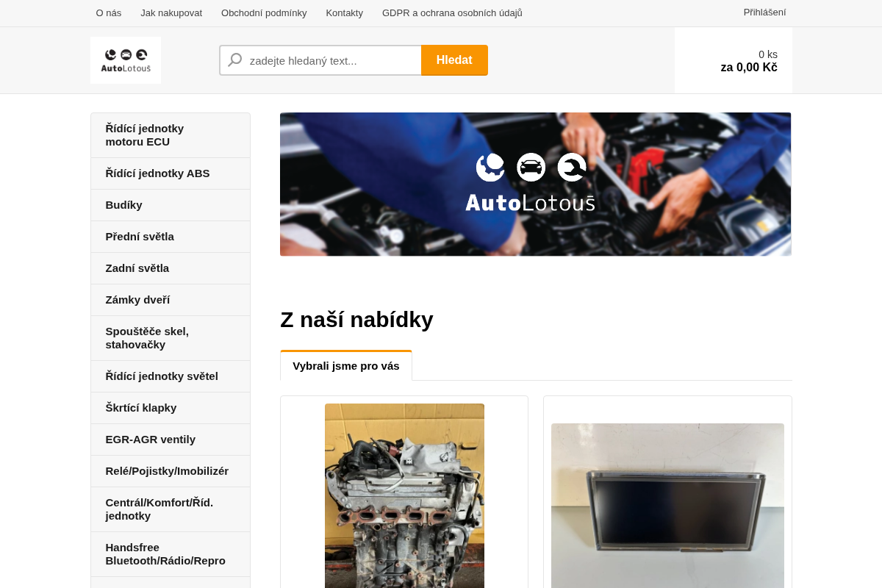Click the Přihlášení login link
882x588 pixels.
[764, 12]
